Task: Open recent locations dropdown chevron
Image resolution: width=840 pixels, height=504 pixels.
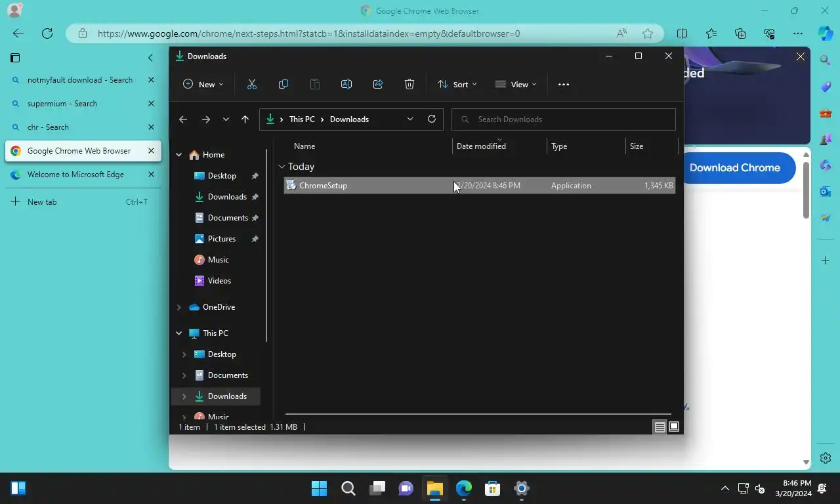Action: tap(226, 119)
